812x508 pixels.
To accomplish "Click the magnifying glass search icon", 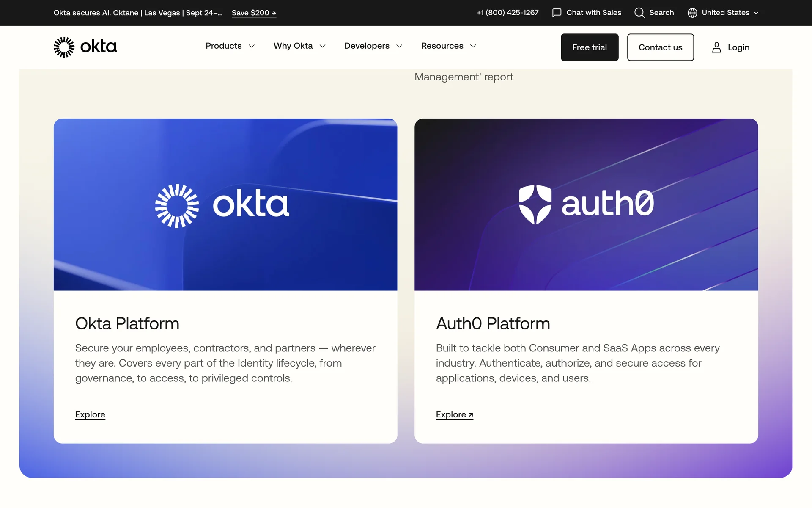I will click(x=639, y=13).
